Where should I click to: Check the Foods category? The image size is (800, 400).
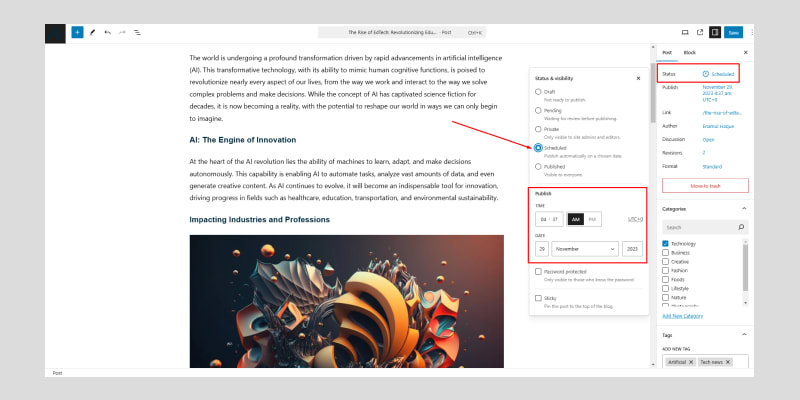click(x=665, y=280)
